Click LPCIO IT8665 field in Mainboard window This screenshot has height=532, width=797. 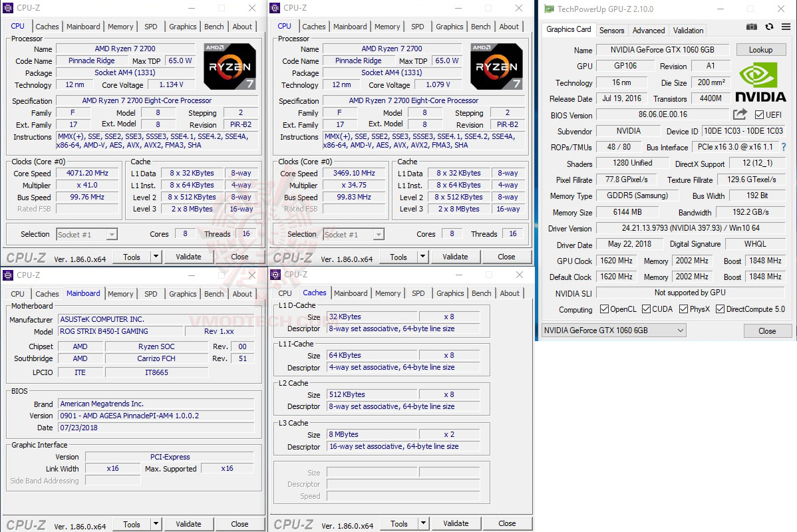[156, 372]
